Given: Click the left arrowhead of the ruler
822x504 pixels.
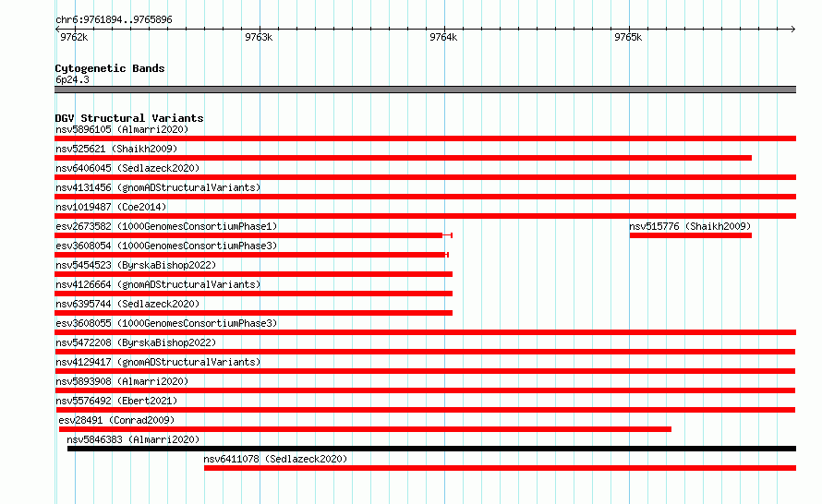Looking at the screenshot, I should pyautogui.click(x=57, y=29).
